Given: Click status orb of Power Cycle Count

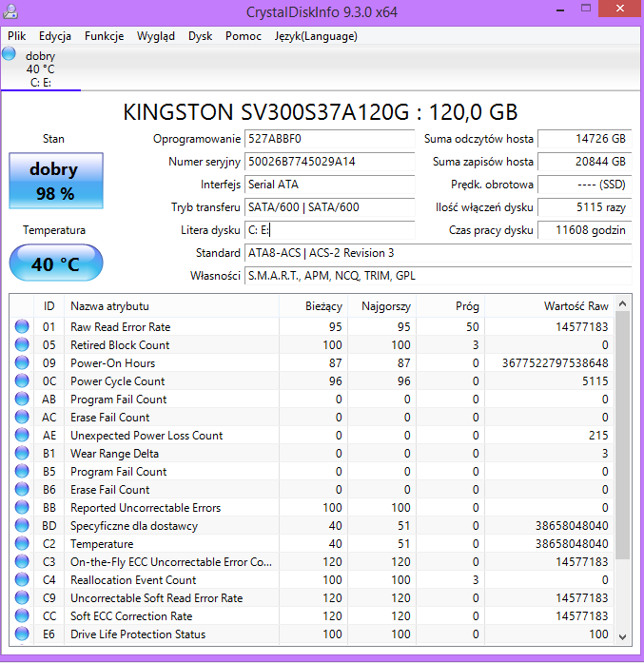Looking at the screenshot, I should (22, 380).
